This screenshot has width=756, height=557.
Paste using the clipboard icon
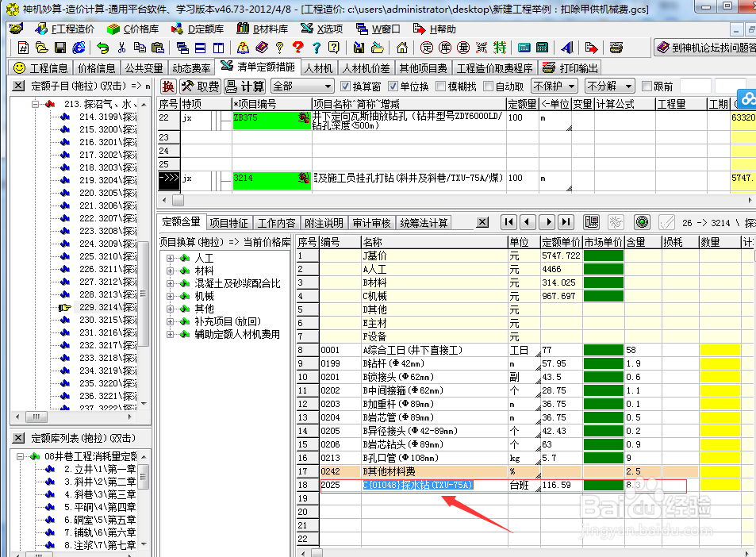click(158, 48)
